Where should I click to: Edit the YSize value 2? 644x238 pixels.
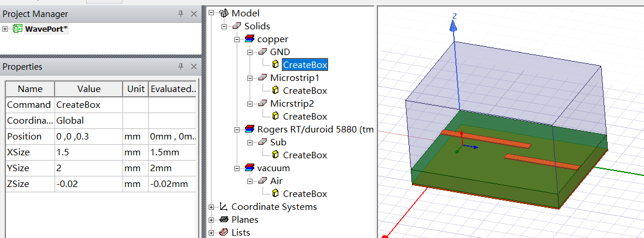(x=88, y=168)
